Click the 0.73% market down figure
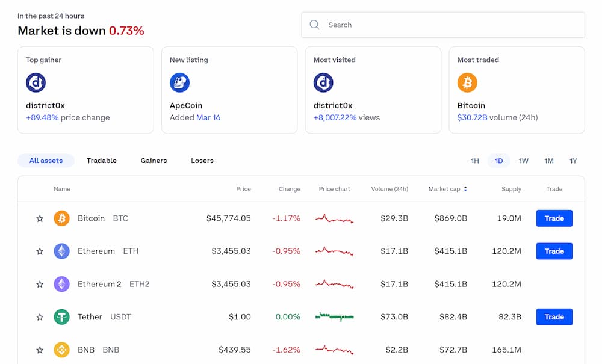 click(x=126, y=31)
